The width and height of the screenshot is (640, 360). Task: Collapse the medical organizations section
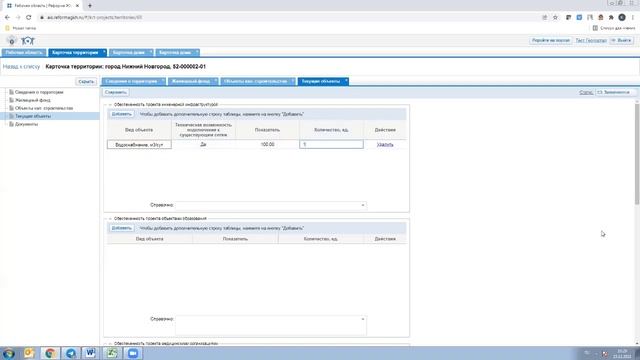pos(110,344)
